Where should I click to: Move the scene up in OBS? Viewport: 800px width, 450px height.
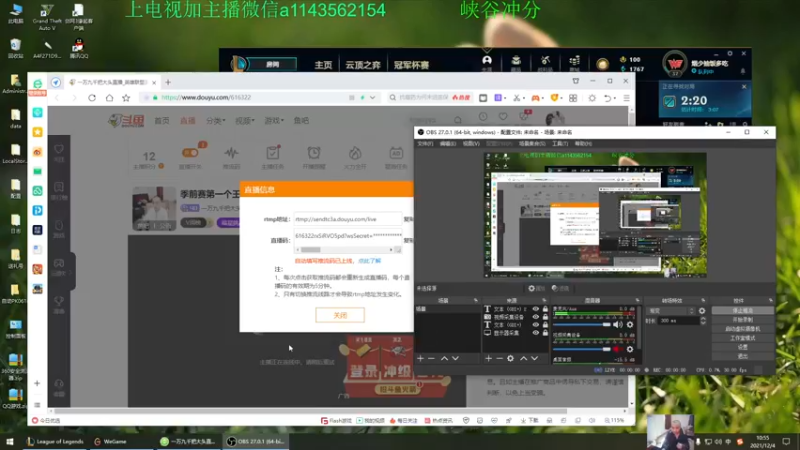coord(444,359)
